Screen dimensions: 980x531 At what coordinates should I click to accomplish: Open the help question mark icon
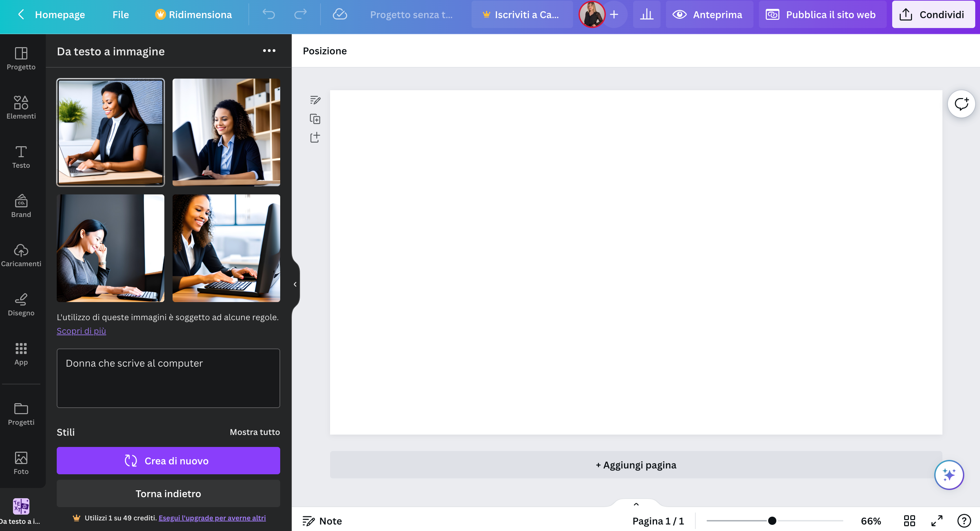964,520
